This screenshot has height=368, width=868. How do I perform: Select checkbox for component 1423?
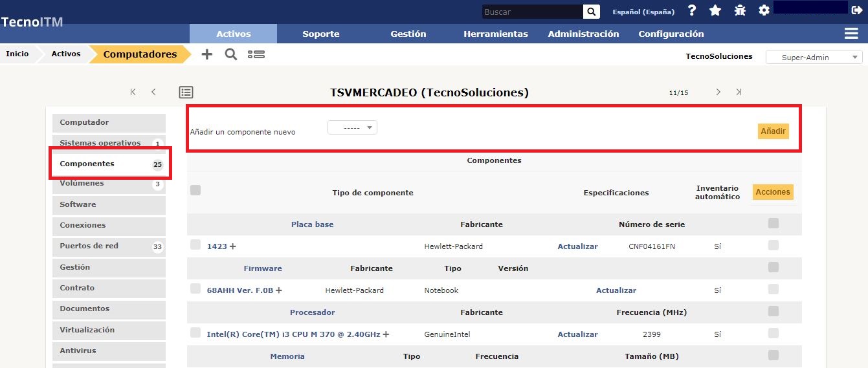pos(195,244)
